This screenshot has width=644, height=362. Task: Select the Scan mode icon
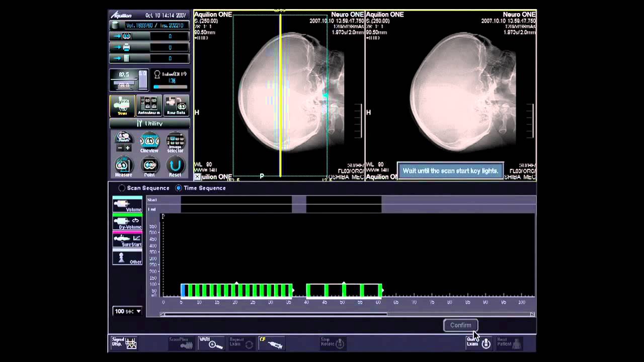(122, 106)
